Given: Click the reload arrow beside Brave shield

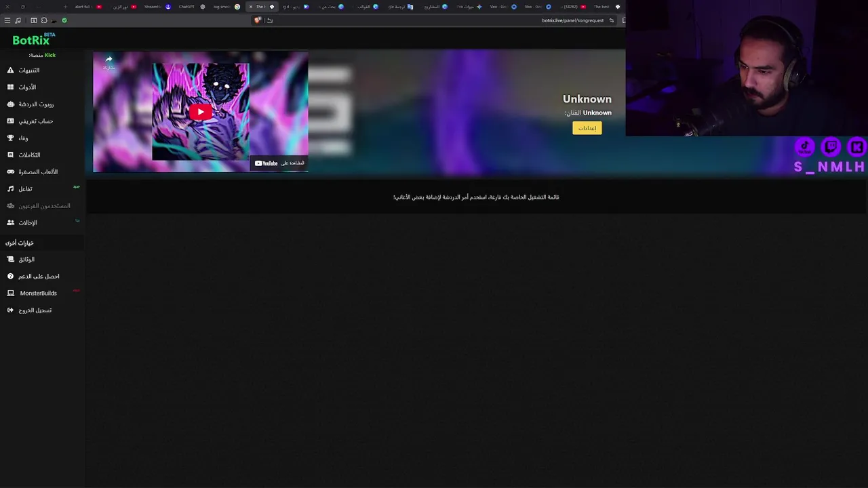Looking at the screenshot, I should [270, 20].
